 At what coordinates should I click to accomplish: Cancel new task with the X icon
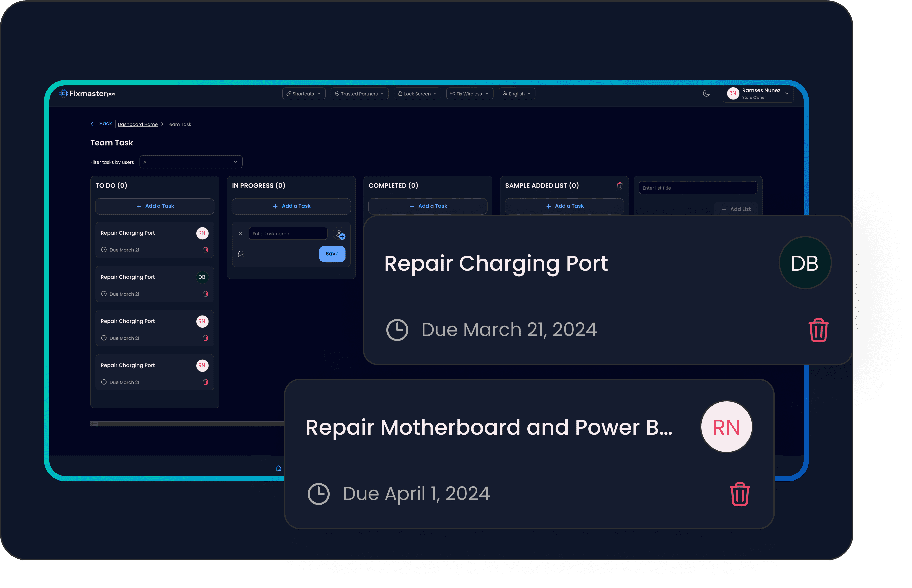(241, 233)
